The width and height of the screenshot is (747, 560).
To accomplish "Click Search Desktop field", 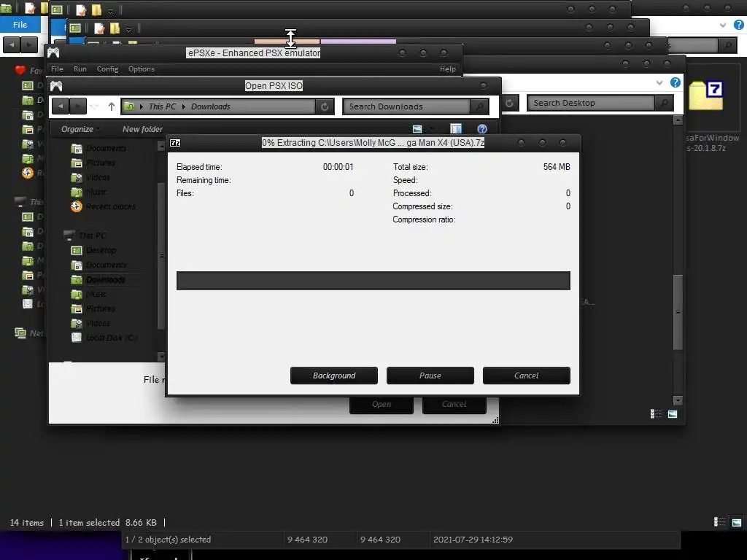I will click(x=591, y=103).
